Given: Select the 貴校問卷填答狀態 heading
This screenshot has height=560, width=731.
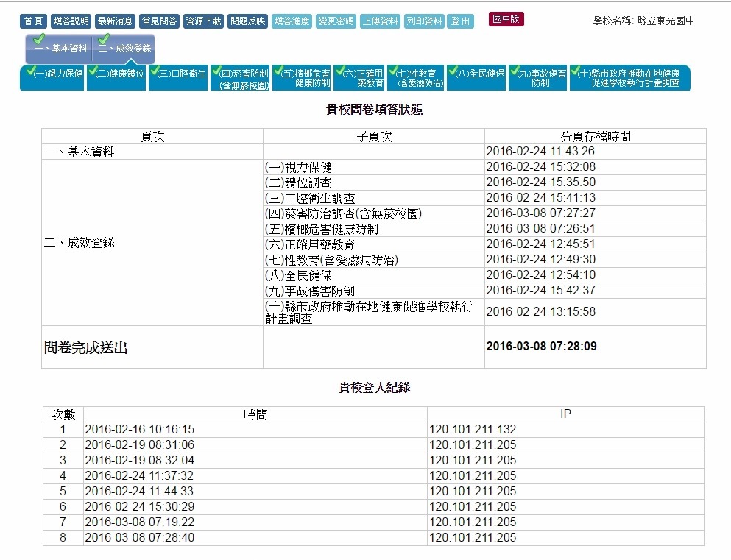Looking at the screenshot, I should click(375, 110).
